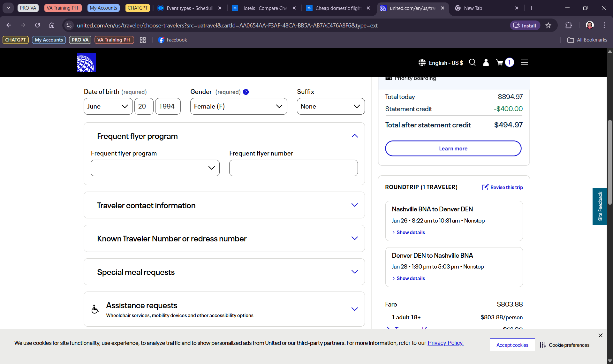Click the account profile icon in header
This screenshot has width=613, height=364.
click(x=486, y=63)
